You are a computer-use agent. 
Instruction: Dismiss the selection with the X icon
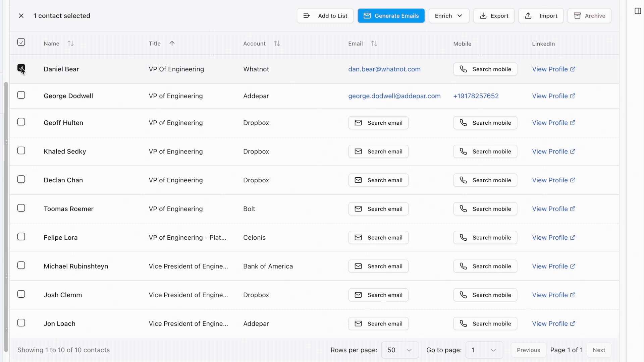[x=21, y=15]
